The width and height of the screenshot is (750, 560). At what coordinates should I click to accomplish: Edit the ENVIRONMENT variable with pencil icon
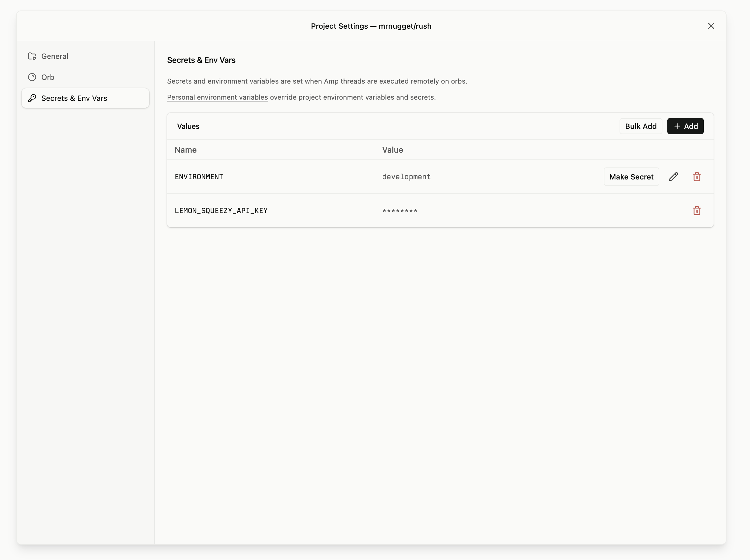click(674, 177)
